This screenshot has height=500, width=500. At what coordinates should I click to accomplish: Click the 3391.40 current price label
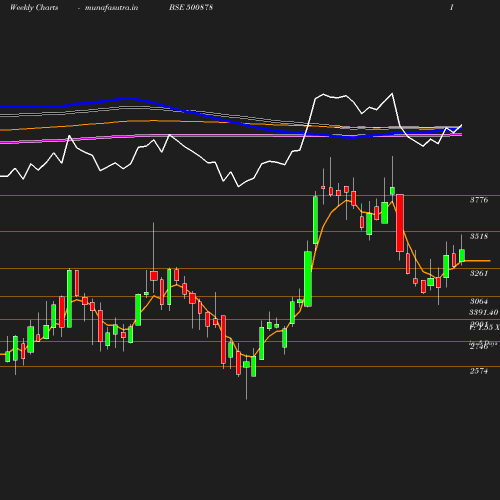484,312
